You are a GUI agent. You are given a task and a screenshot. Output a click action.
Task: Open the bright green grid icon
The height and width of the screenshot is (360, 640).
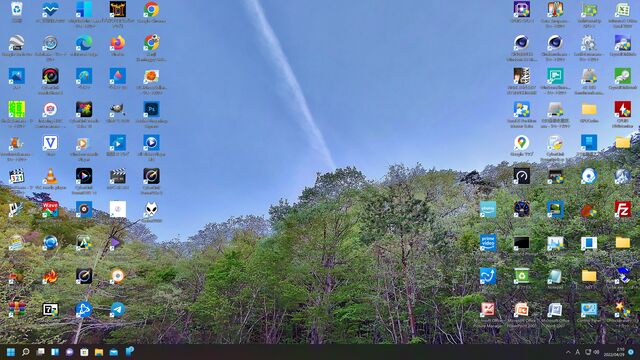pos(17,109)
